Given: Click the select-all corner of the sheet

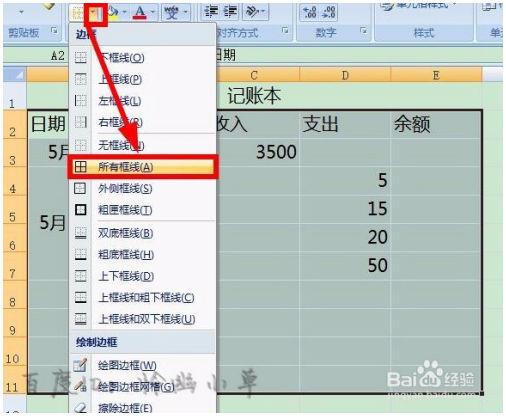Looking at the screenshot, I should click(x=15, y=74).
